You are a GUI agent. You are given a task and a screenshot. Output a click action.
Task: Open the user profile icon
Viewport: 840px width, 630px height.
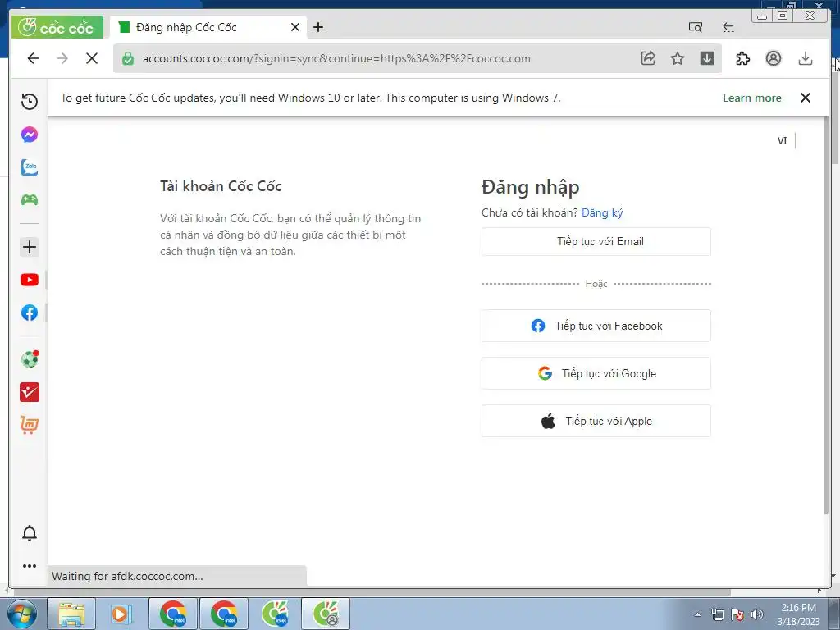pos(774,58)
